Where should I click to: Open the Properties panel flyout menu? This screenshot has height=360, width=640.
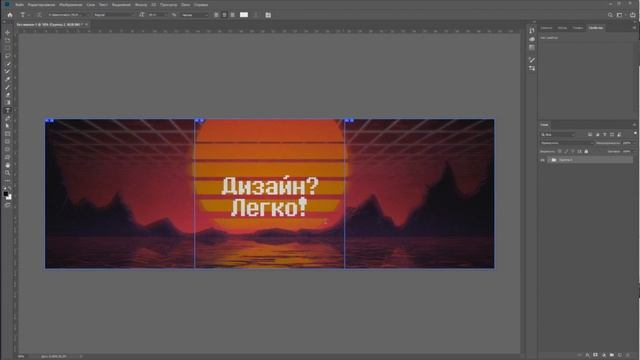[x=634, y=28]
